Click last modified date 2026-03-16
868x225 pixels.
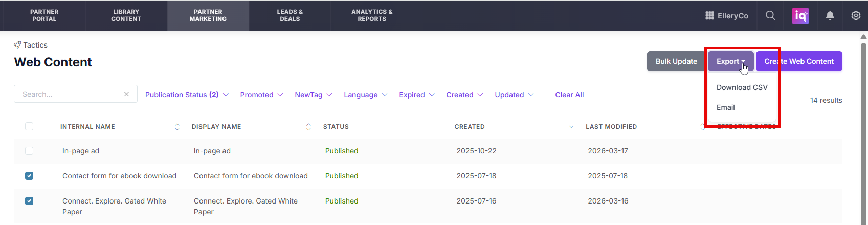point(608,201)
